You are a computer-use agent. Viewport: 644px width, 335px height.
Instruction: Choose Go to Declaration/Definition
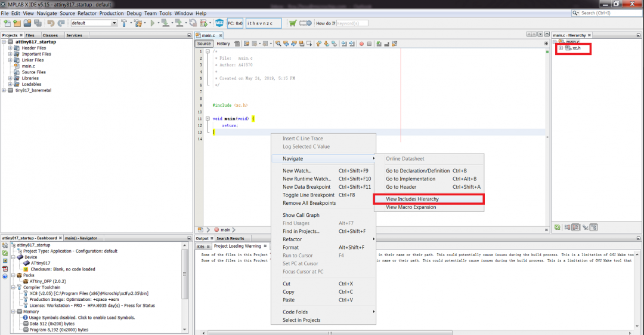(429, 171)
